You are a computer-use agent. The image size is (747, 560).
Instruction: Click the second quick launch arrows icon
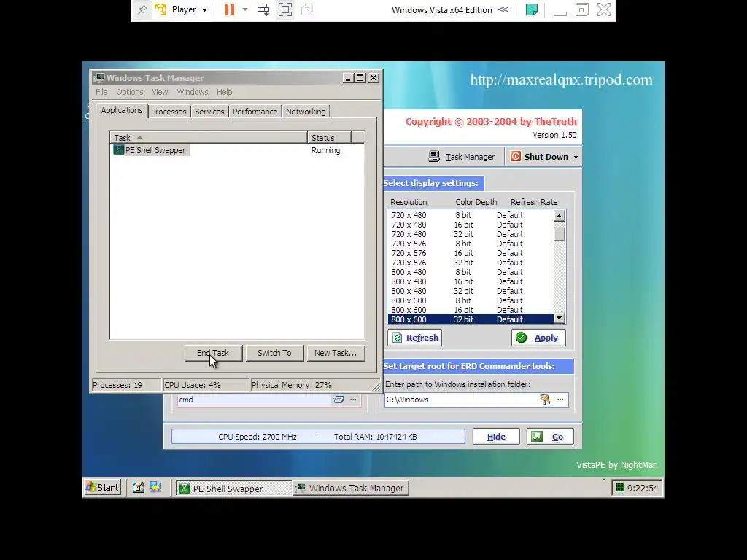click(155, 488)
